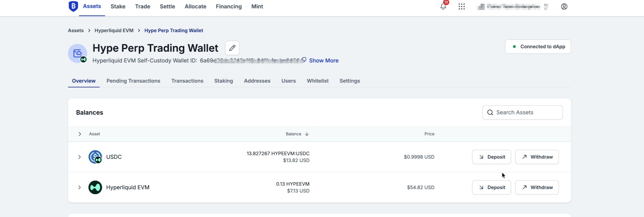Switch to Pending Transactions tab
The image size is (644, 217).
click(x=133, y=81)
